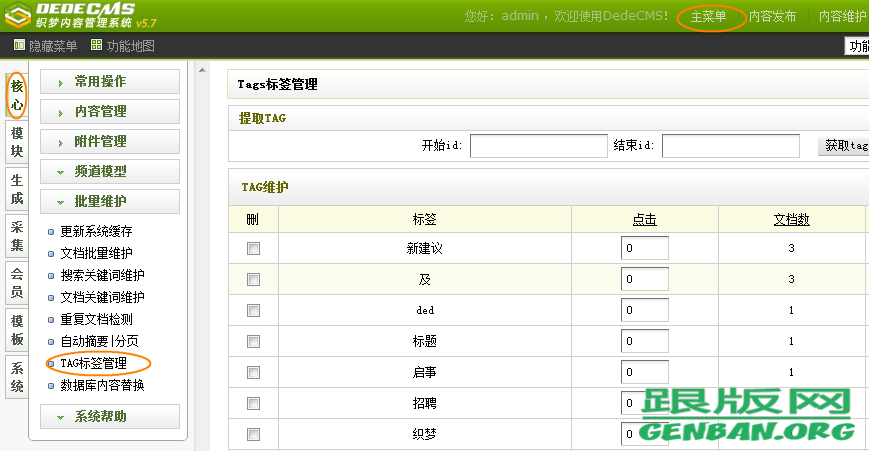Click the 结束id text field
The image size is (869, 451).
[x=730, y=146]
